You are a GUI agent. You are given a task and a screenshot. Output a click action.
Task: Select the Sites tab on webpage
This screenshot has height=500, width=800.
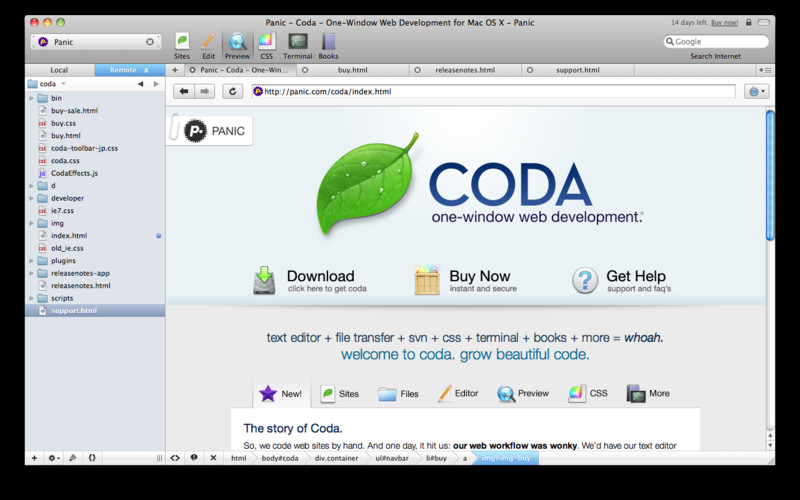pos(339,393)
